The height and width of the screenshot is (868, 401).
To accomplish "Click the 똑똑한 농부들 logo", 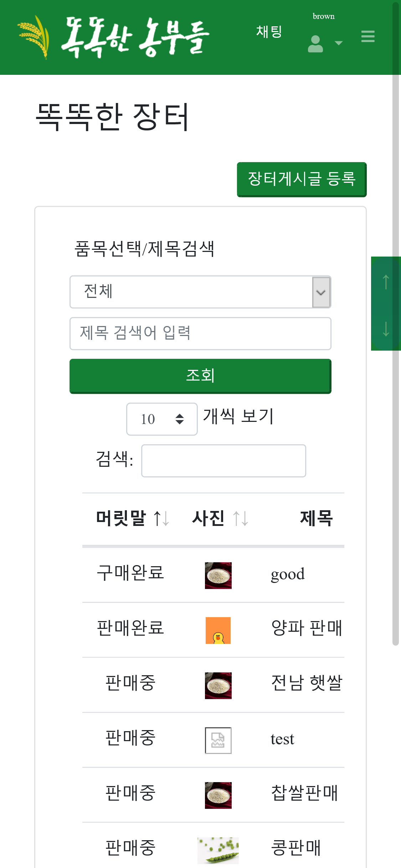I will pyautogui.click(x=114, y=37).
